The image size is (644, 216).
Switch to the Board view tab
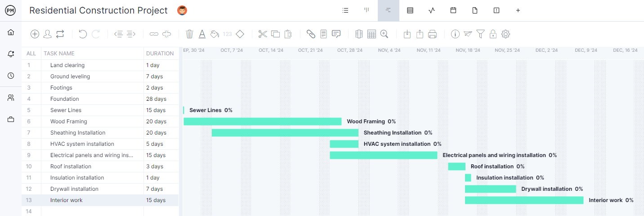click(x=367, y=10)
